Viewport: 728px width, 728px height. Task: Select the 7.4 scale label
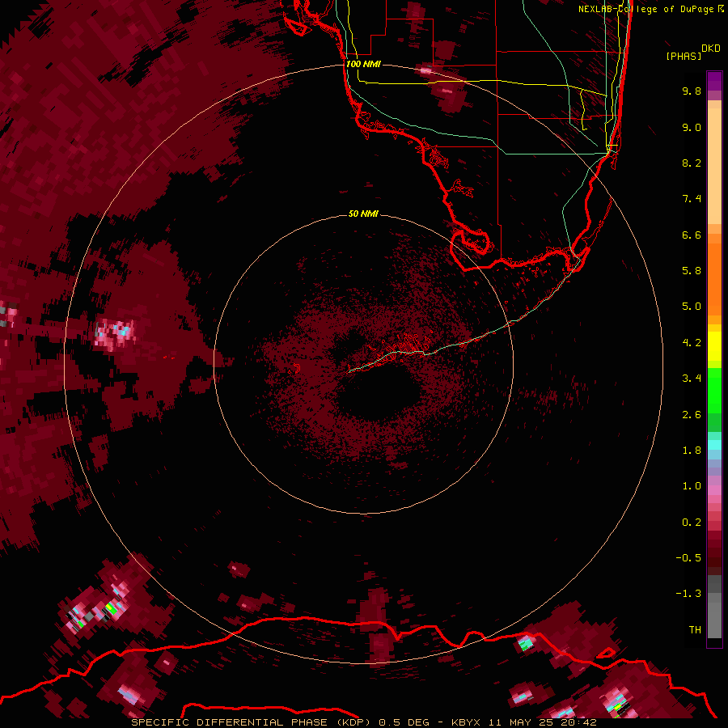click(x=692, y=199)
